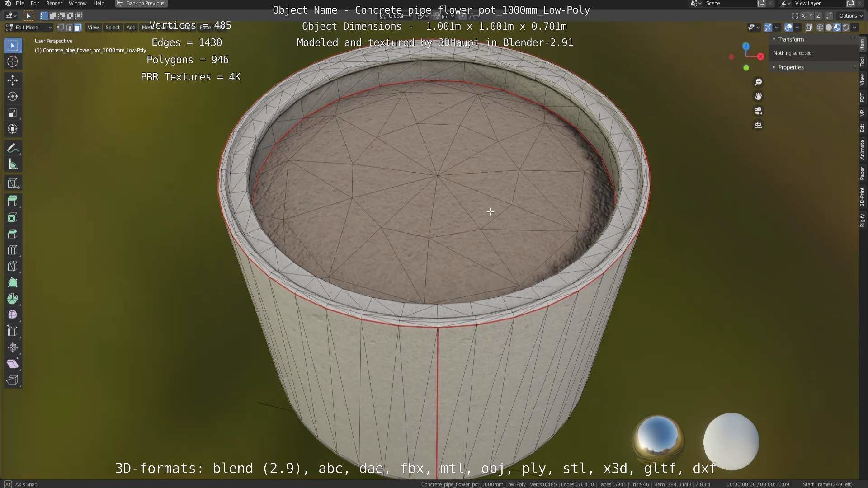Toggle Z axis mirror
This screenshot has width=868, height=488.
point(818,16)
